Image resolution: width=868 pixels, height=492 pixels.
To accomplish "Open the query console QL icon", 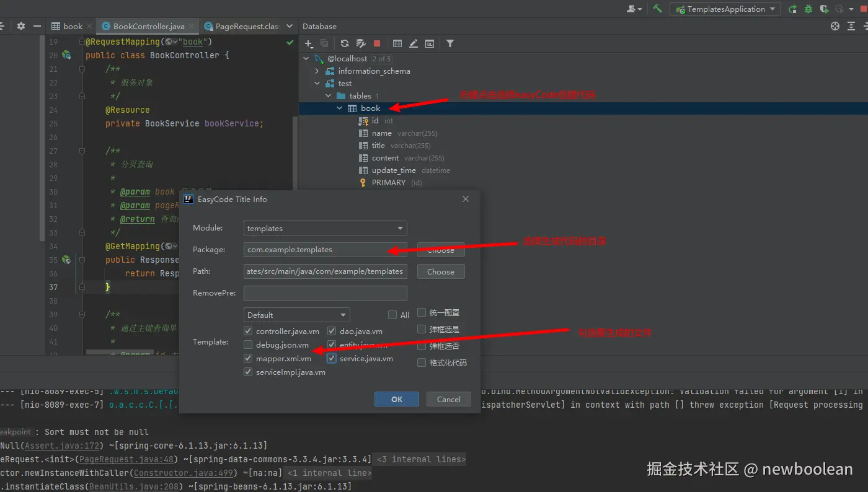I will tap(430, 43).
